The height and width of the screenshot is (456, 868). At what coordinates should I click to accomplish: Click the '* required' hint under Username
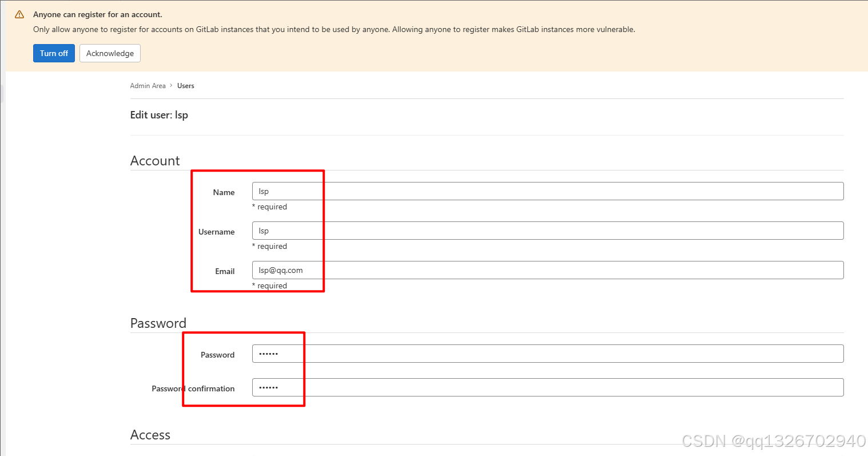click(x=269, y=246)
